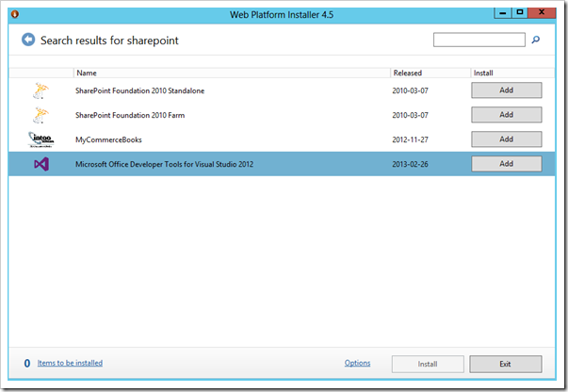Click the SharePoint Foundation 2010 Standalone icon
The image size is (568, 392).
41,90
